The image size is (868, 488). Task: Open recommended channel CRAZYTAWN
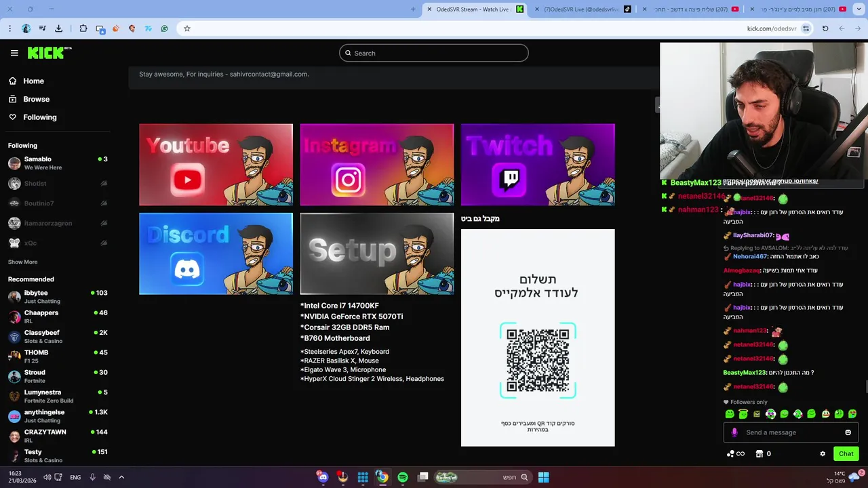58,436
